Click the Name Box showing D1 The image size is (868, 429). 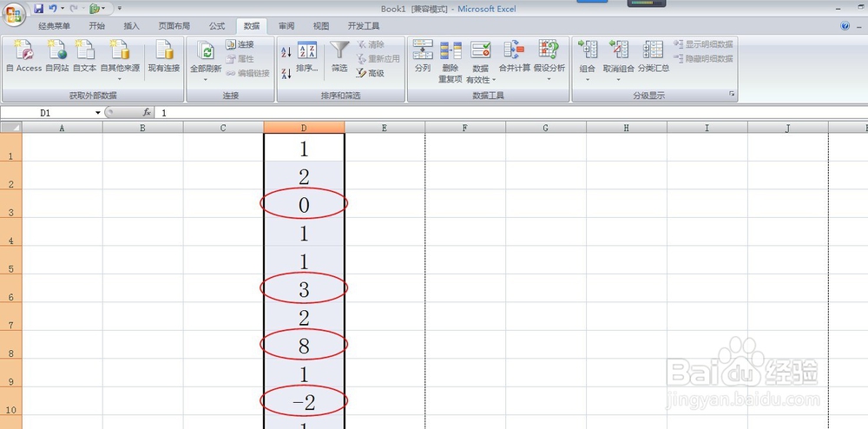point(47,113)
